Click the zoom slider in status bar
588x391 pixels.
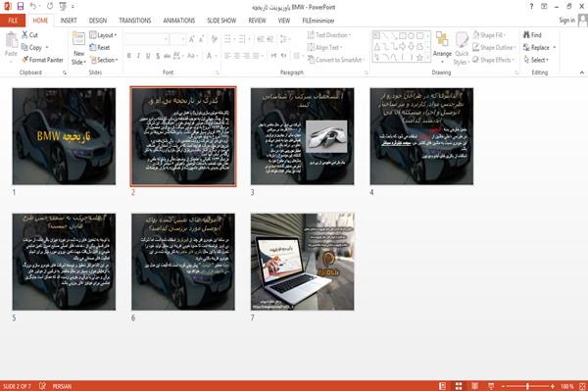(x=527, y=386)
